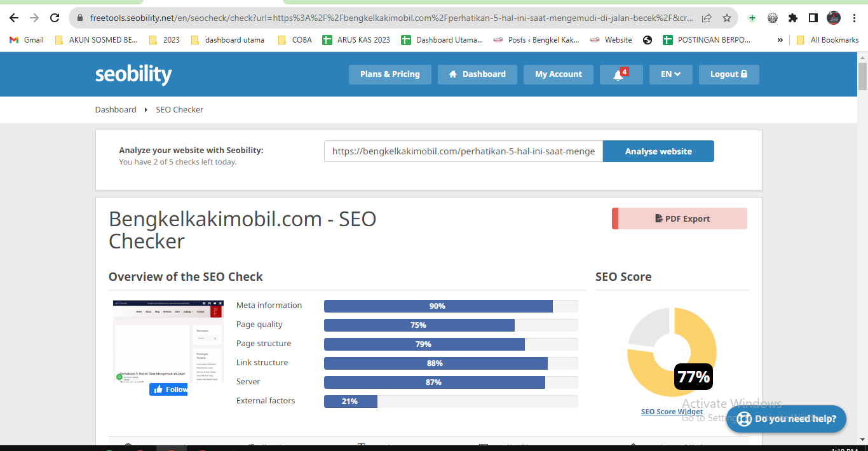Viewport: 868px width, 451px height.
Task: Click the Link structure 88% bar
Action: (451, 363)
